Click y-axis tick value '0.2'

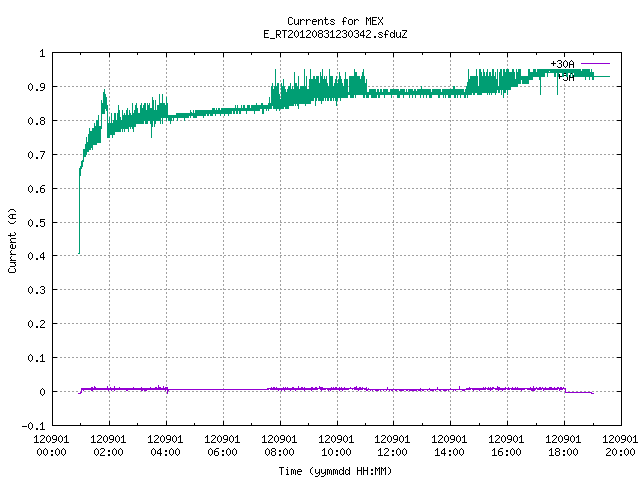[x=36, y=324]
